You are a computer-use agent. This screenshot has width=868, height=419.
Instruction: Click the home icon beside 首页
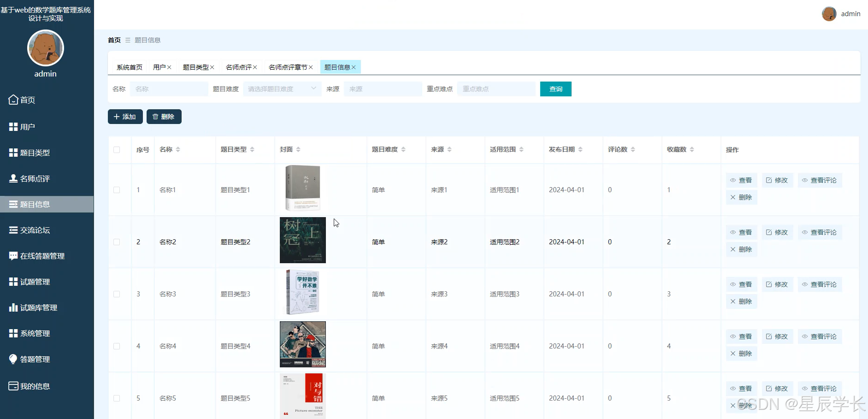13,100
